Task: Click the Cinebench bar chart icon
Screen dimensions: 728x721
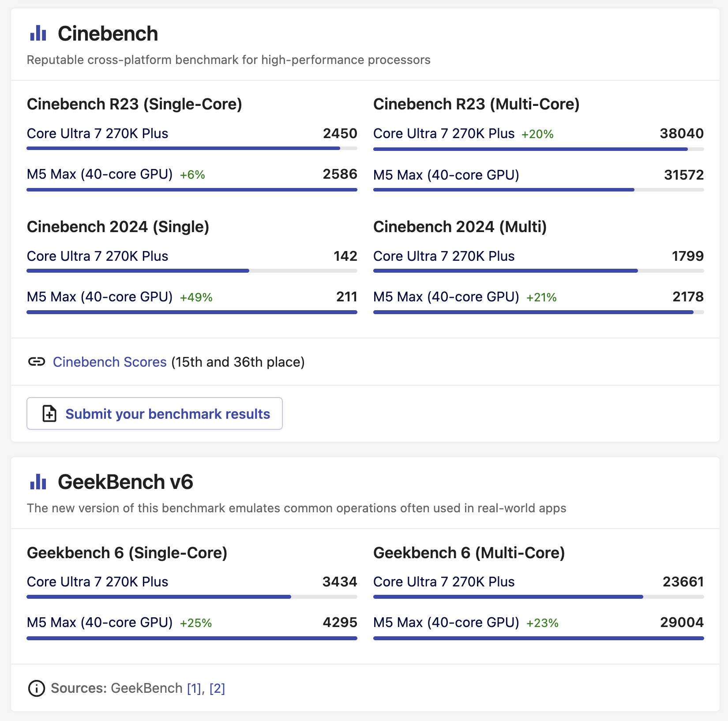Action: tap(38, 33)
